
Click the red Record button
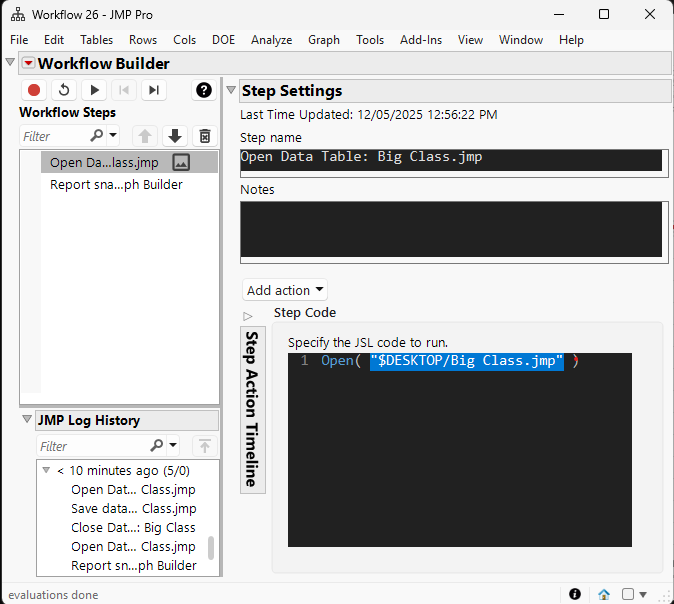tap(34, 90)
